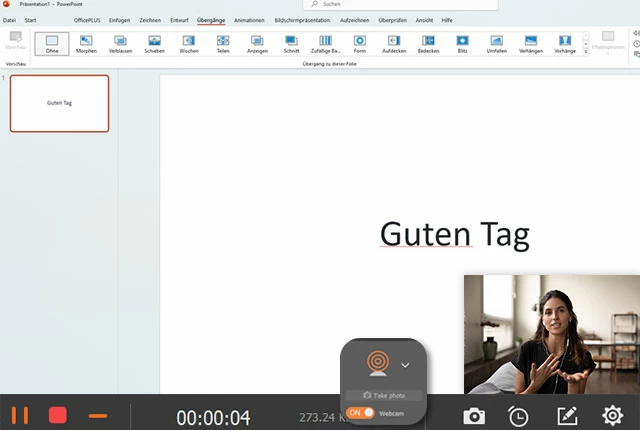Open the annotation edit tool

tap(567, 416)
